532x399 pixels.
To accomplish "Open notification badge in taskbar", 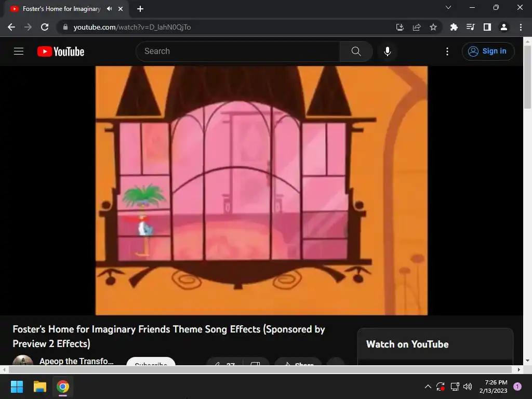I will click(517, 387).
